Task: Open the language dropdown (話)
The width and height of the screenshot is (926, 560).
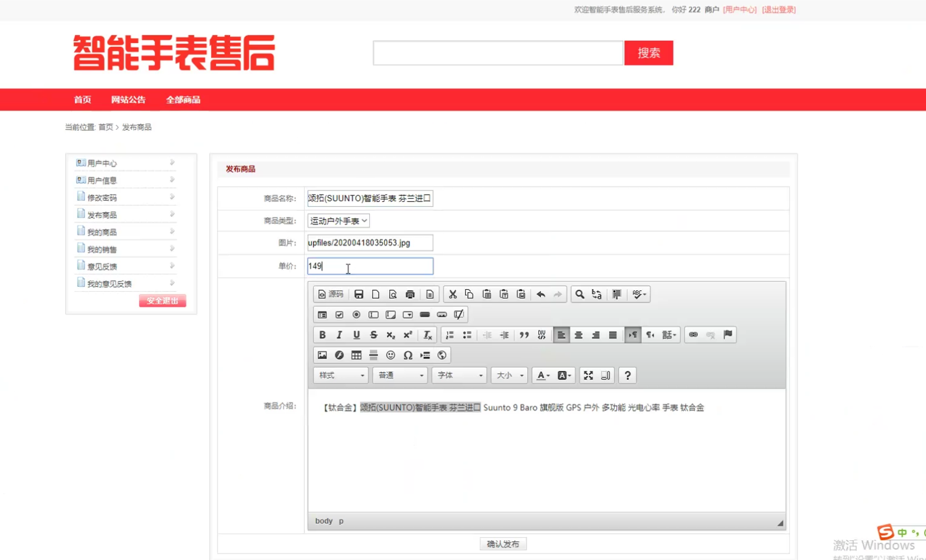Action: click(x=669, y=335)
